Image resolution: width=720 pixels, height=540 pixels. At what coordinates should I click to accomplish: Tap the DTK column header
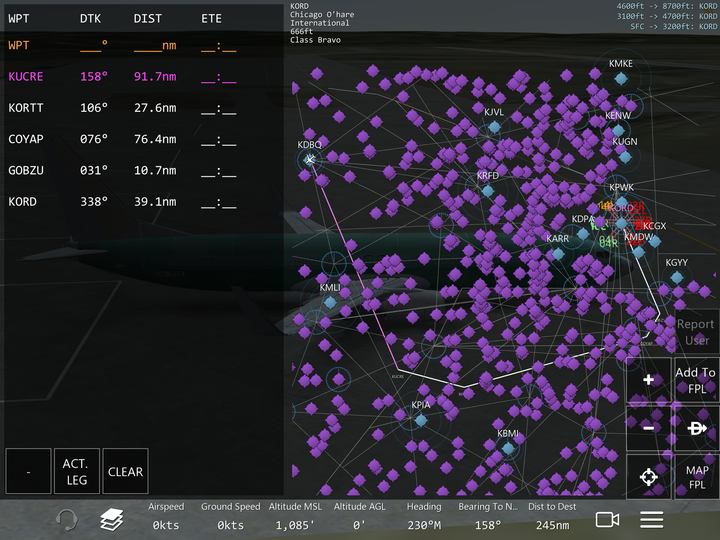[90, 19]
